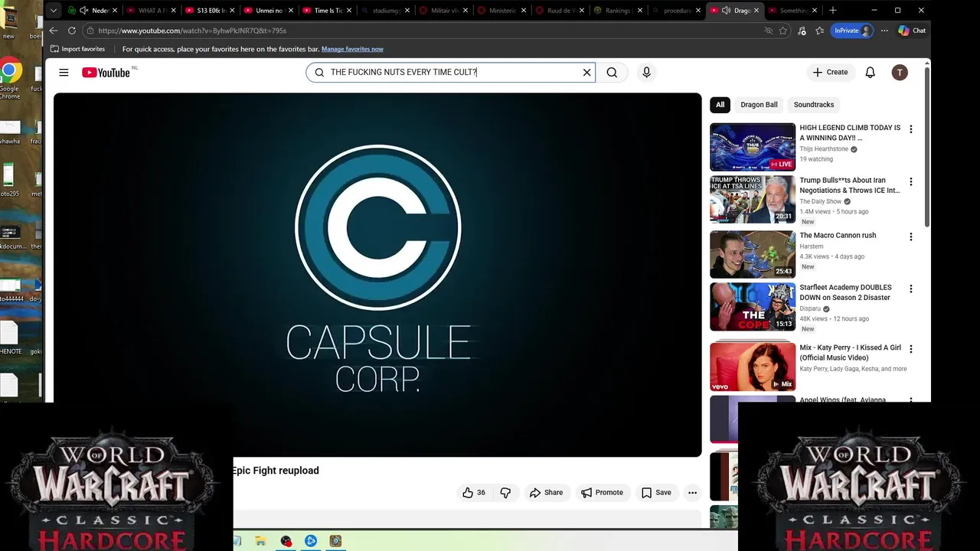Select the All filter chip
Screen dimensions: 980x551
(720, 105)
